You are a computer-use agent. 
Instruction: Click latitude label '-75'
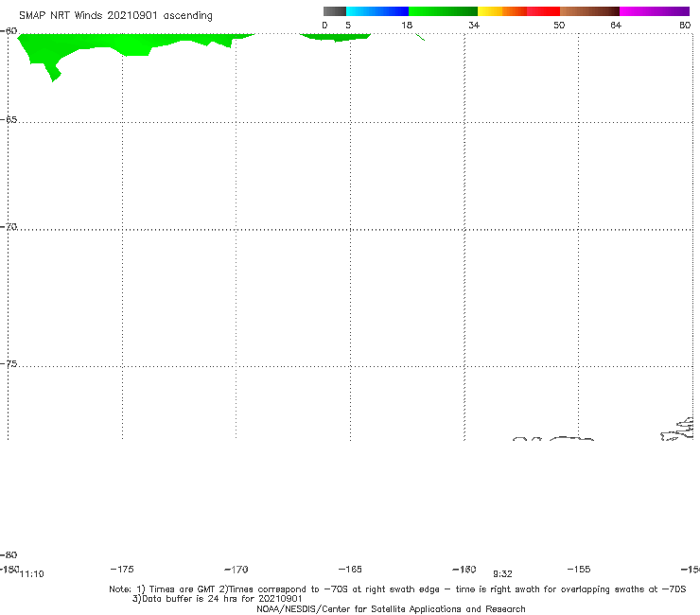click(x=9, y=364)
